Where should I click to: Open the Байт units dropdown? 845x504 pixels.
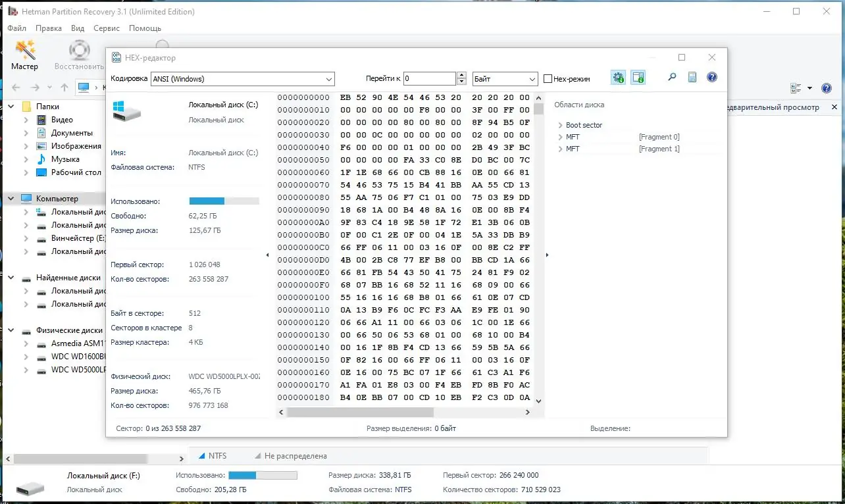[505, 79]
